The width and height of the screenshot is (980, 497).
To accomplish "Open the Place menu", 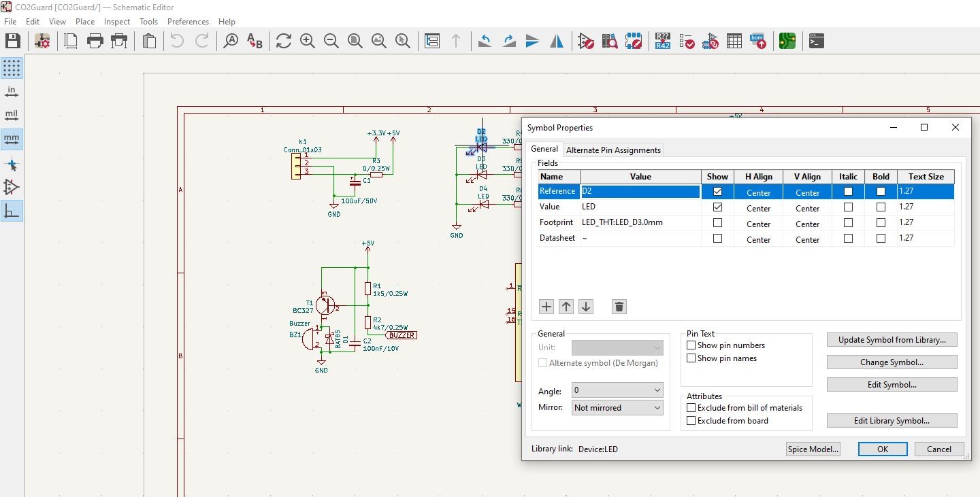I will [85, 21].
